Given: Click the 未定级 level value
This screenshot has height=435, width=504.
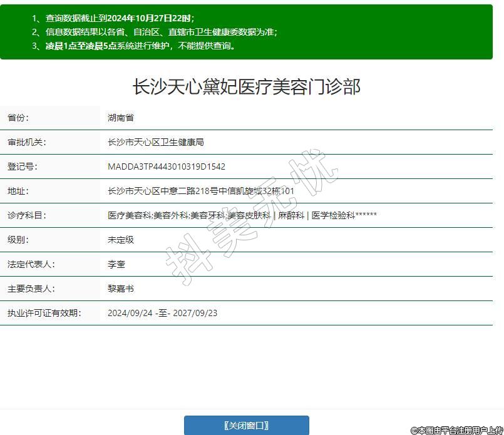Looking at the screenshot, I should pyautogui.click(x=121, y=240).
